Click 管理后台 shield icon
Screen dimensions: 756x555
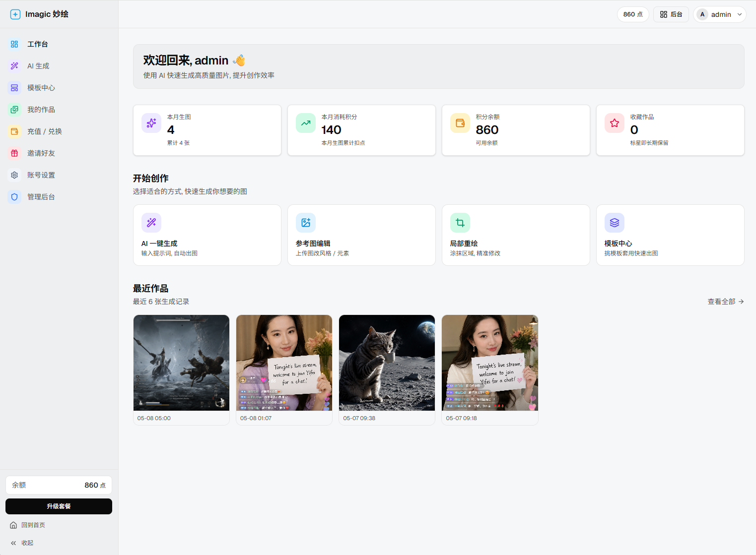14,197
